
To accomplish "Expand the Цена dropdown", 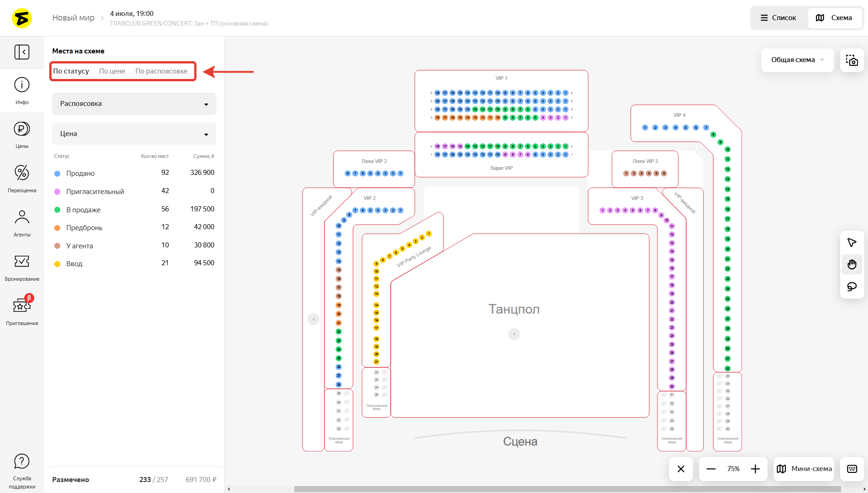I will tap(134, 134).
